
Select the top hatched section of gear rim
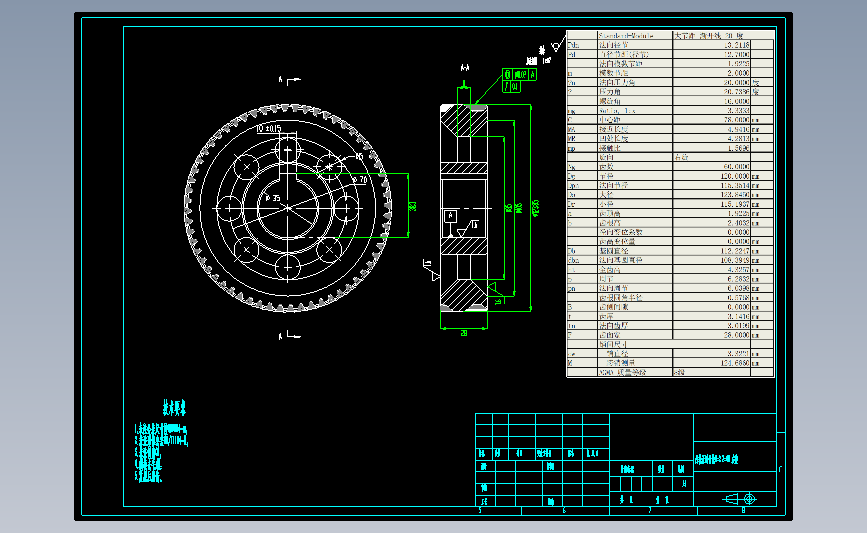[464, 120]
